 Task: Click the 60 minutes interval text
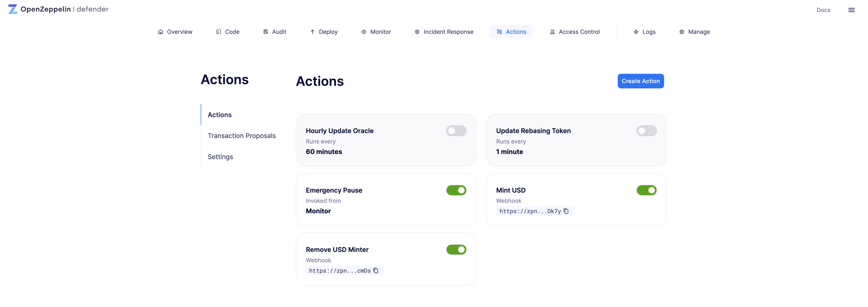(x=324, y=152)
